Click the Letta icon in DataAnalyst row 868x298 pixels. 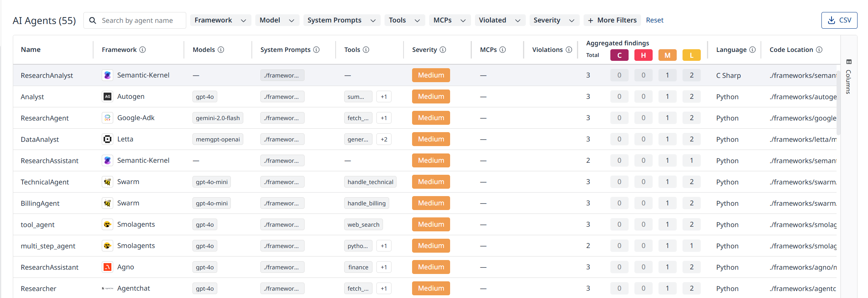click(107, 139)
